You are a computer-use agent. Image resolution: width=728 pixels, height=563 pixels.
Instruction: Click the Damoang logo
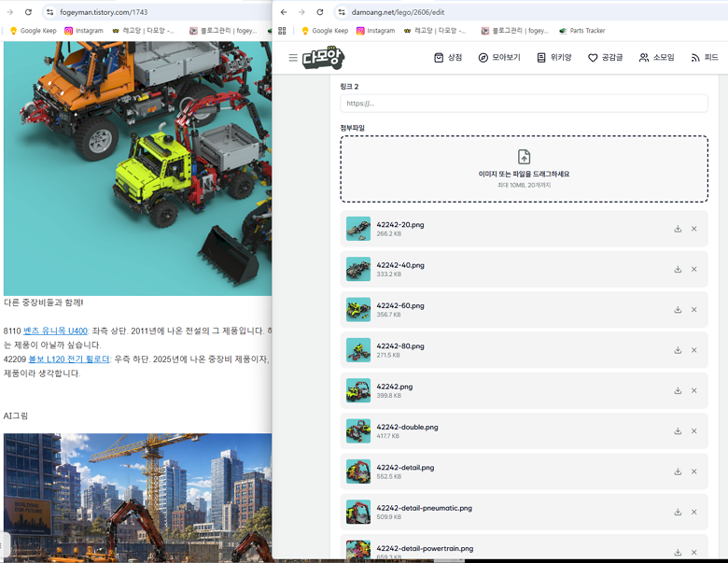pyautogui.click(x=324, y=58)
